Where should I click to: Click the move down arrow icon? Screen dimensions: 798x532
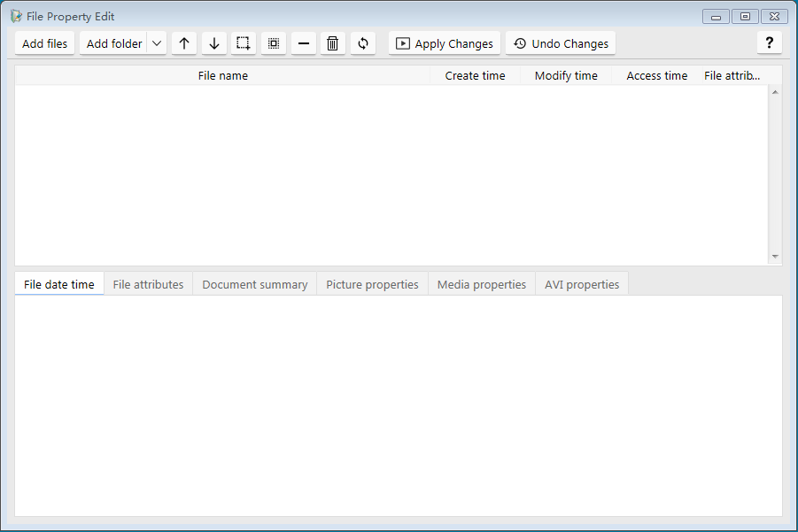(213, 43)
